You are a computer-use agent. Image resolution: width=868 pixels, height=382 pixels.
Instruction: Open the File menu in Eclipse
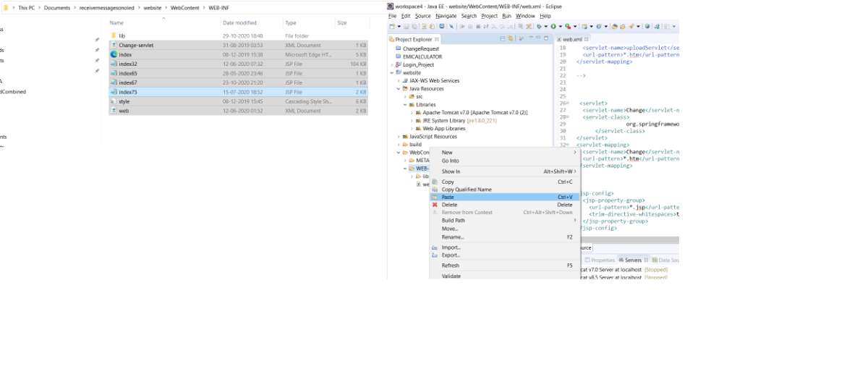coord(392,15)
